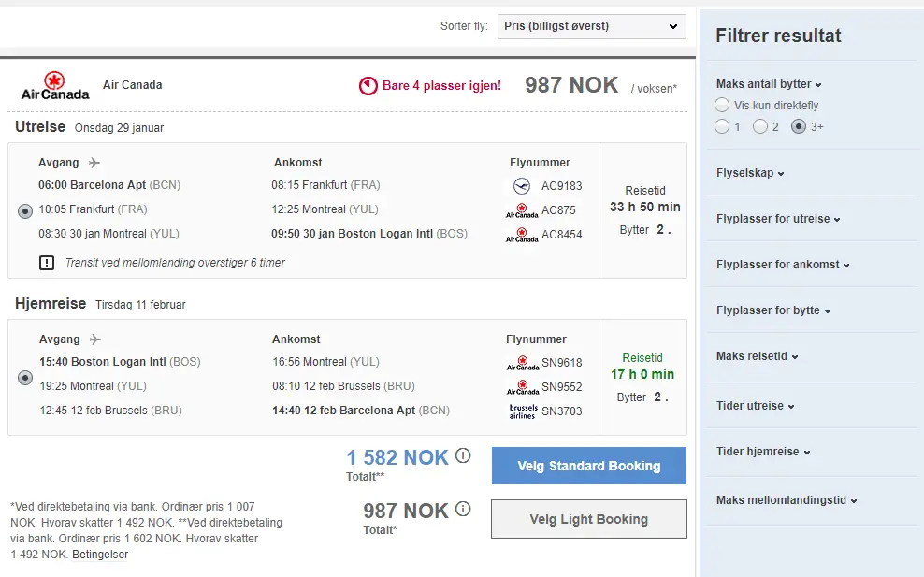Screen dimensions: 924x577
Task: Enable 'Vis kun direktefly' option
Action: [722, 106]
